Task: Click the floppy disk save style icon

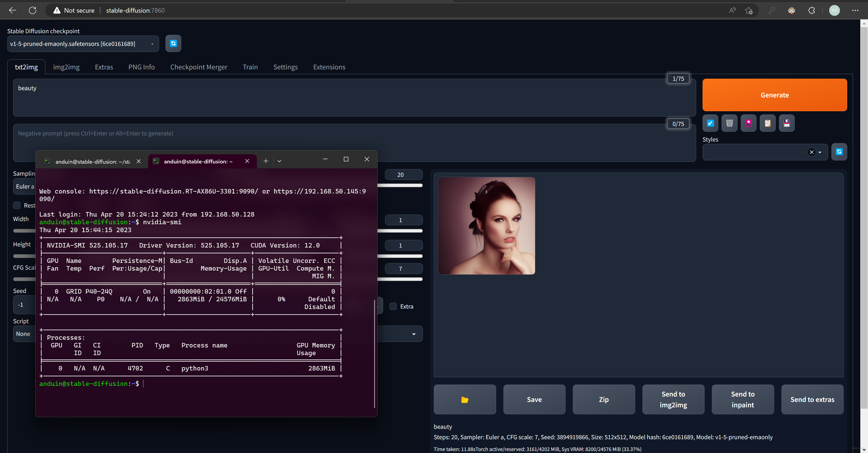Action: point(786,123)
